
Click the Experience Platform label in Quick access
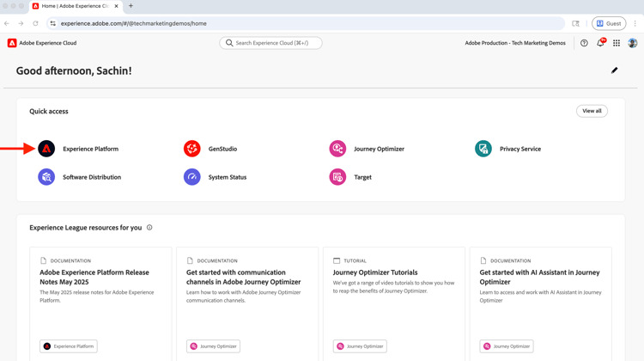coord(90,149)
